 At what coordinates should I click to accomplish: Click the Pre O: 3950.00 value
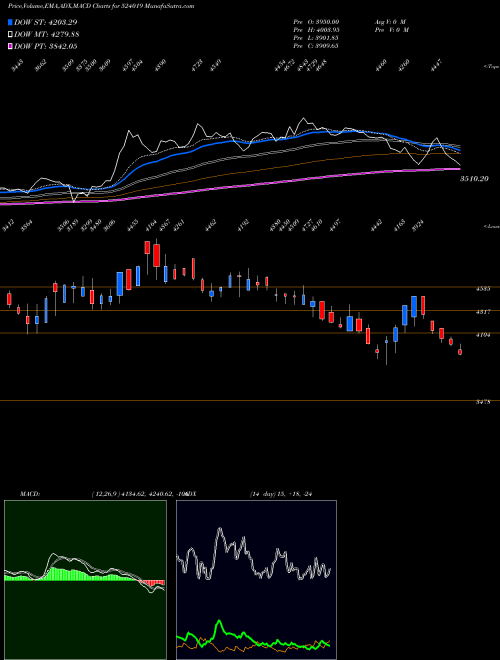pos(316,21)
